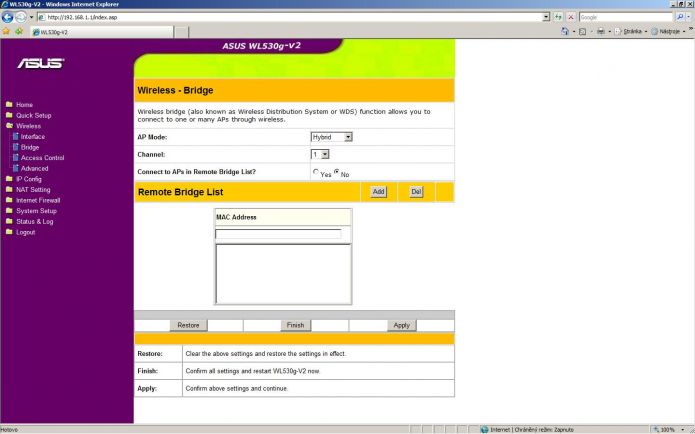Click the Add to Favorites icon
The width and height of the screenshot is (695, 434).
(x=19, y=31)
